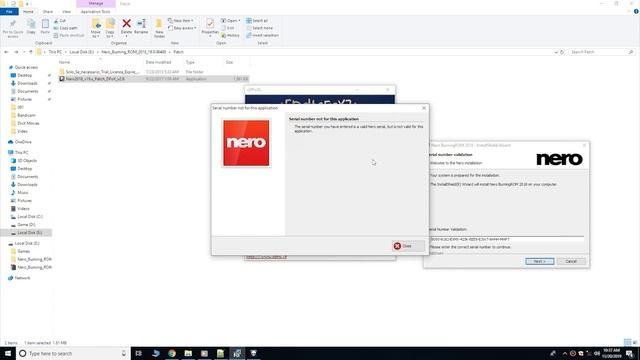Click This PC in the address breadcrumb
This screenshot has height=360, width=640.
[55, 52]
